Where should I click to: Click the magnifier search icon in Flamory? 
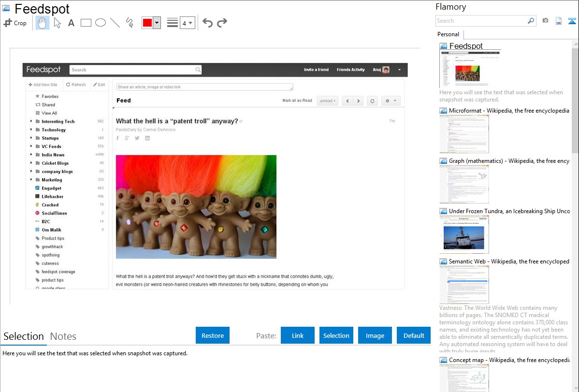click(531, 21)
